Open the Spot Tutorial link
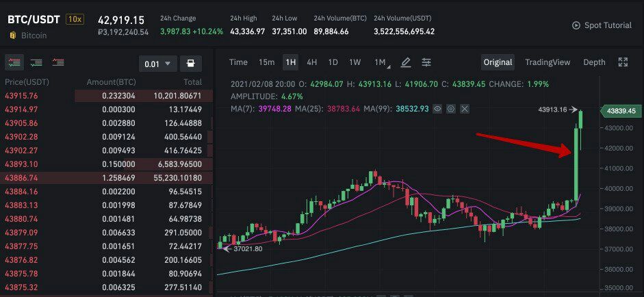Image resolution: width=644 pixels, height=297 pixels. [x=602, y=25]
